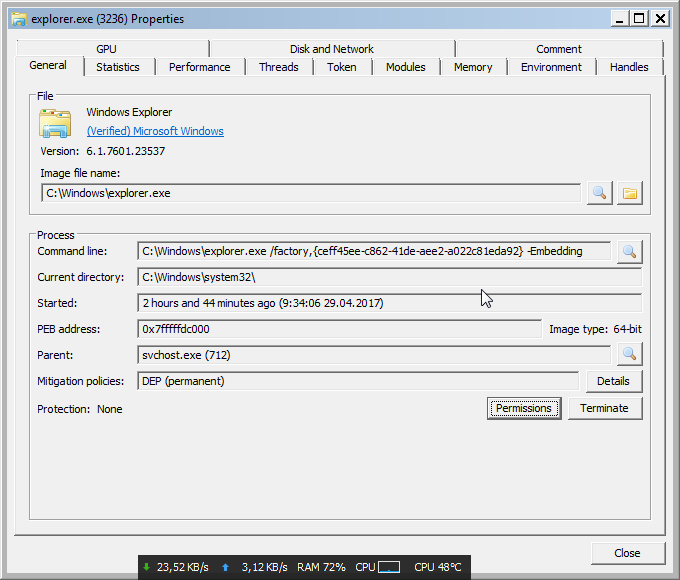Minimize the Properties window
Viewport: 680px width, 580px height.
point(620,19)
